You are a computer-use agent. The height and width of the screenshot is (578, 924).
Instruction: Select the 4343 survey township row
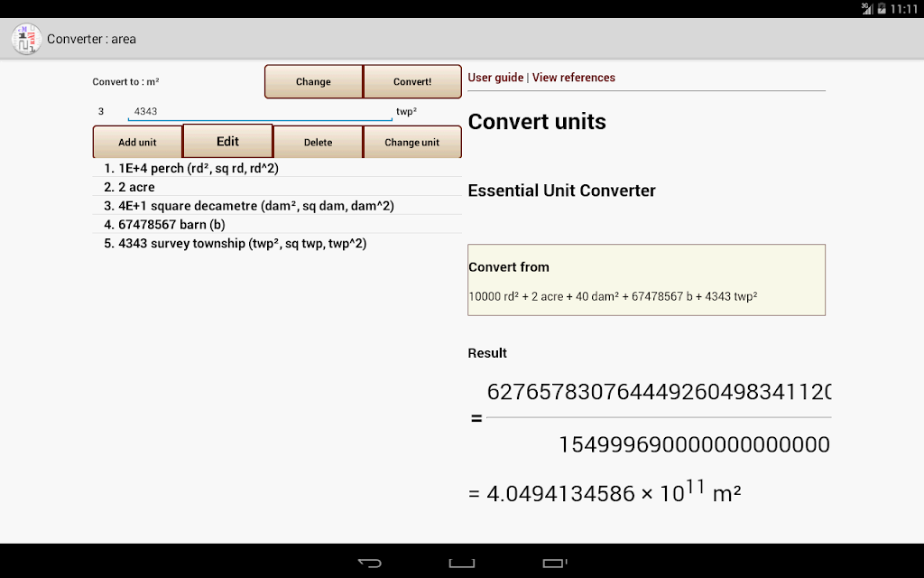(x=277, y=244)
